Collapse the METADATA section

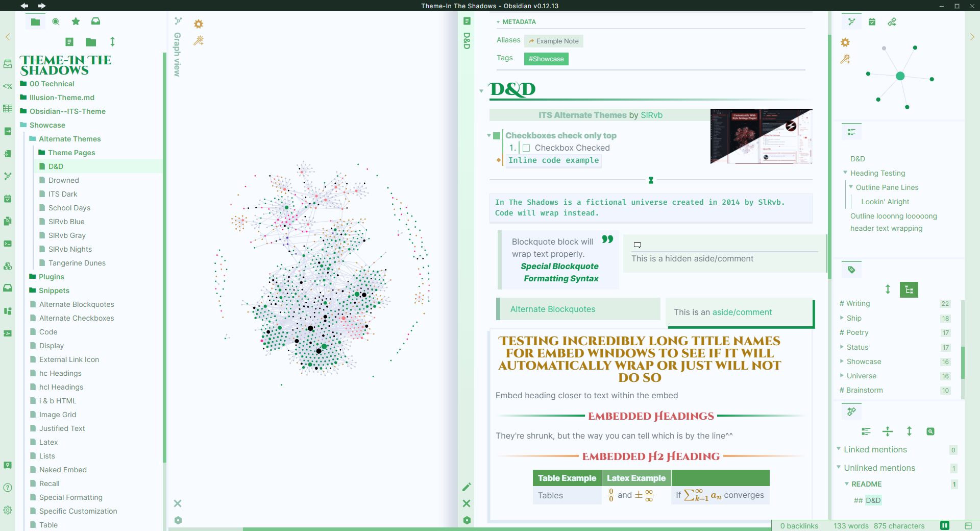(x=498, y=22)
